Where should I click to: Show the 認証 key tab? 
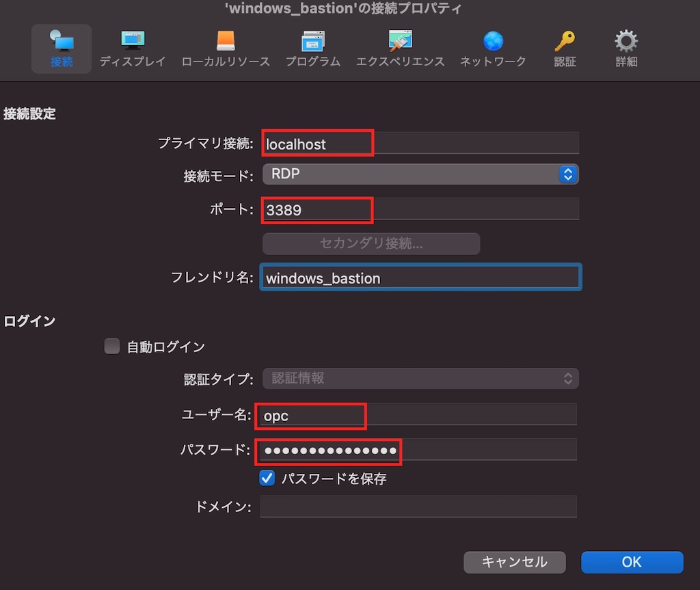tap(565, 49)
